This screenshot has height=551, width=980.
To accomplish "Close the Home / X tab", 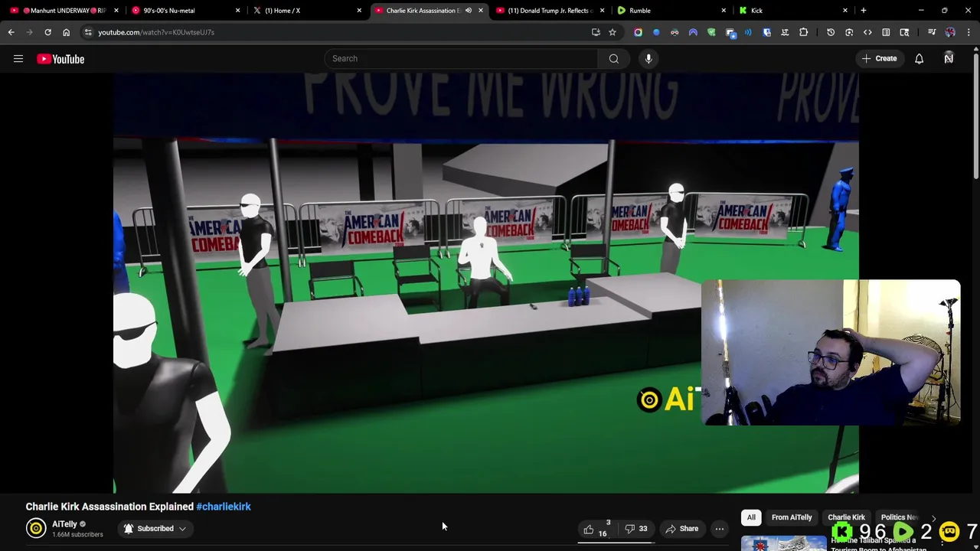I will click(x=359, y=11).
